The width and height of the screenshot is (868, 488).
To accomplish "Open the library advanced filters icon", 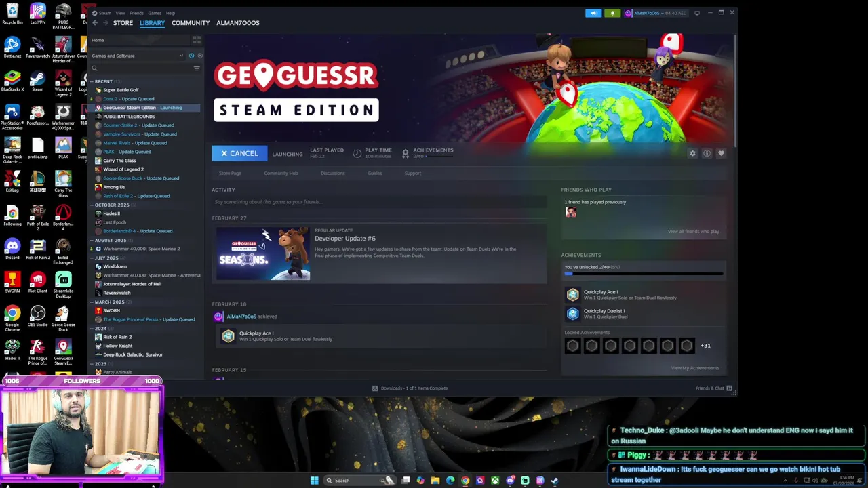I will coord(197,68).
